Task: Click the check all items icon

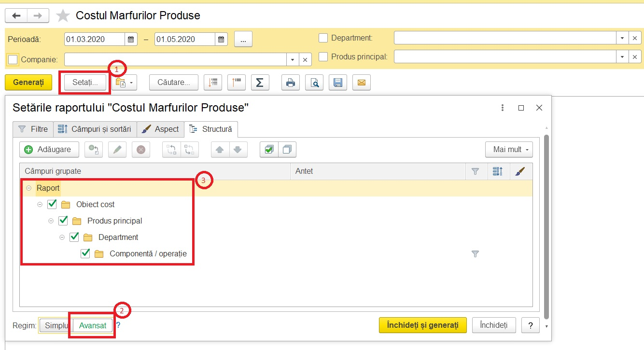Action: point(269,150)
